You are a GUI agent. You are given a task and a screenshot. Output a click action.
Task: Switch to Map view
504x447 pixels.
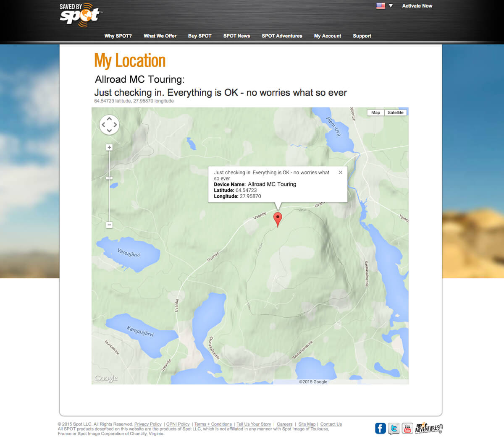(x=375, y=112)
